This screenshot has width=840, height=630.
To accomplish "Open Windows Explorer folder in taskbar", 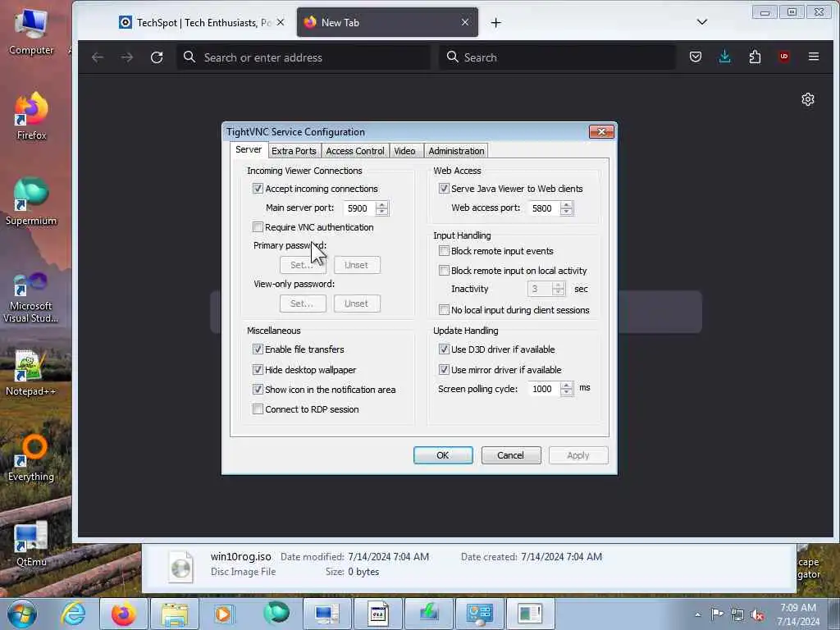I will tap(176, 614).
